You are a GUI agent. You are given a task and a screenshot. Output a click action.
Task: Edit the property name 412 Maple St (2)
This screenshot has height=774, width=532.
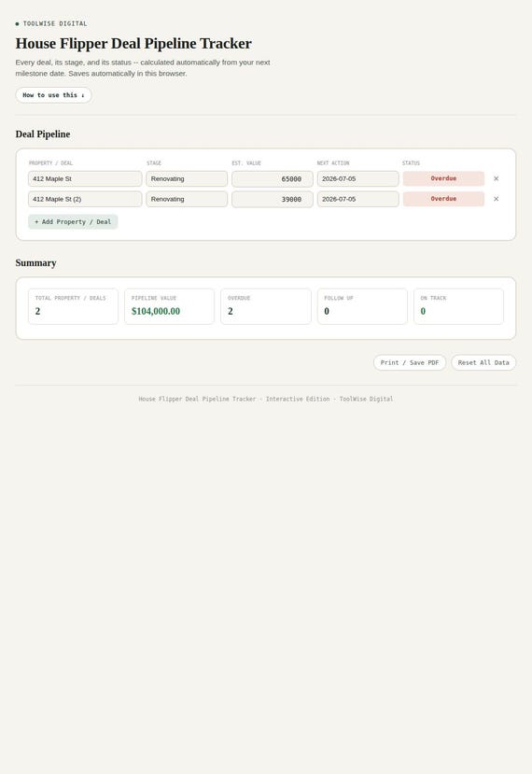coord(85,199)
